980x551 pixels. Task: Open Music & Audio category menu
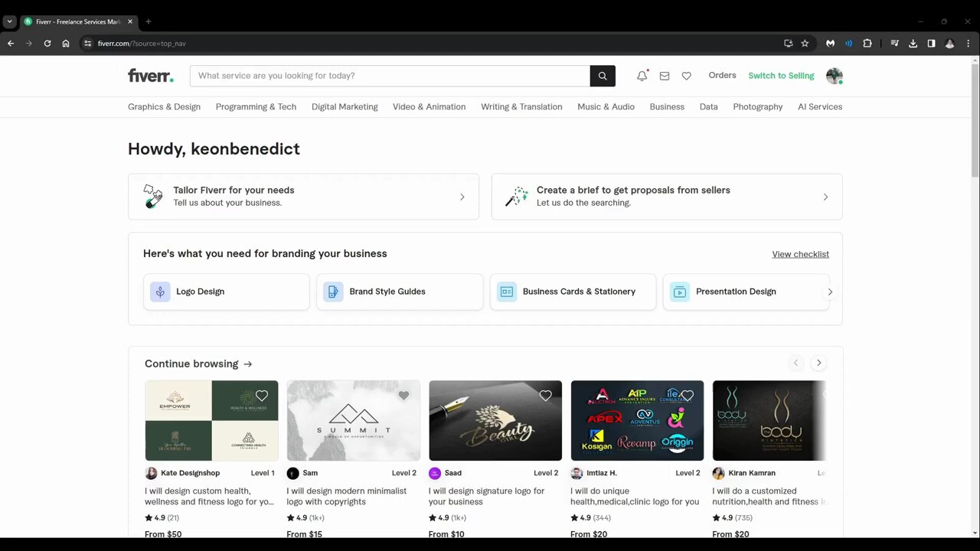tap(606, 107)
